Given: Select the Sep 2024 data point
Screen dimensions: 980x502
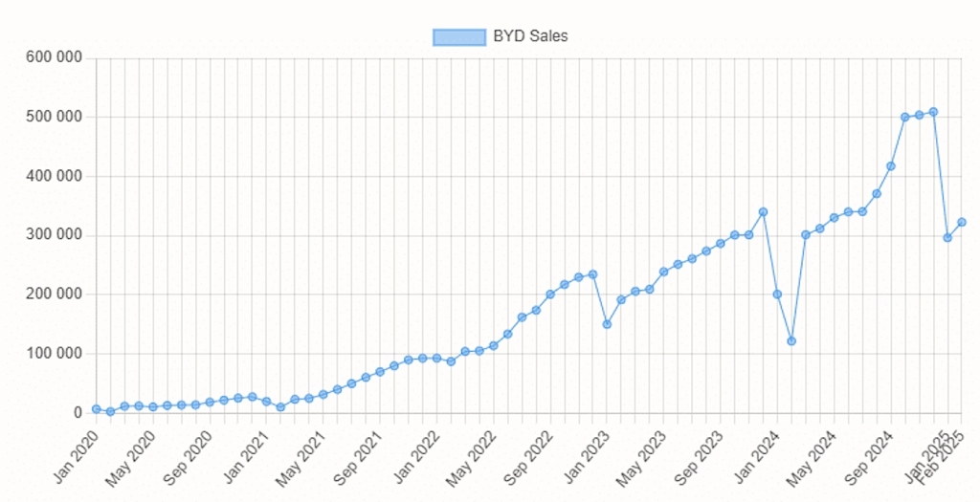Looking at the screenshot, I should click(890, 166).
